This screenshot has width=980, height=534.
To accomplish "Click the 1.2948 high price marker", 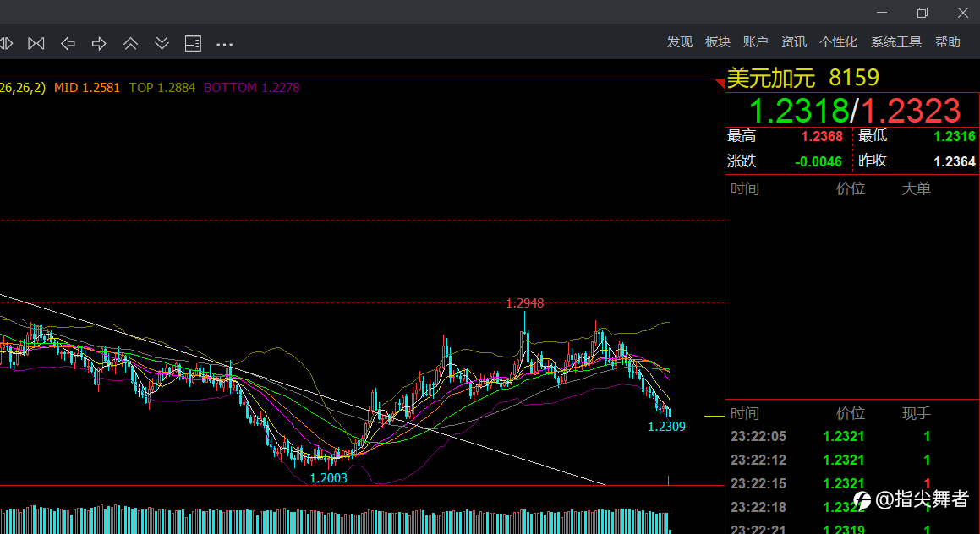I will click(x=524, y=303).
